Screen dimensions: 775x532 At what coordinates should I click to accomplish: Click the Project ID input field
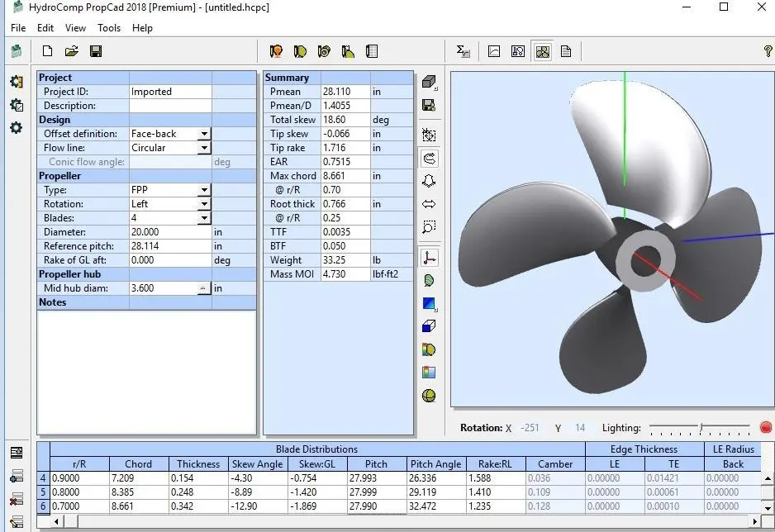pos(170,92)
